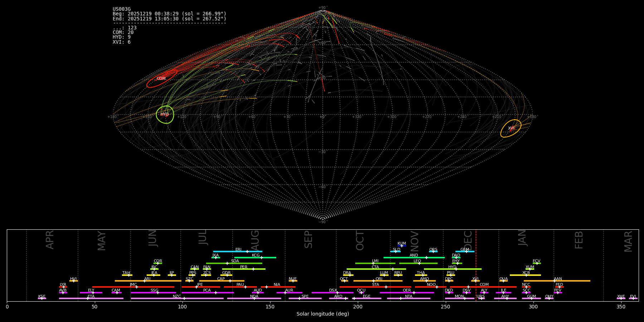The width and height of the screenshot is (644, 322).
Task: Select the KUM shower marker in timeline
Action: (x=401, y=246)
